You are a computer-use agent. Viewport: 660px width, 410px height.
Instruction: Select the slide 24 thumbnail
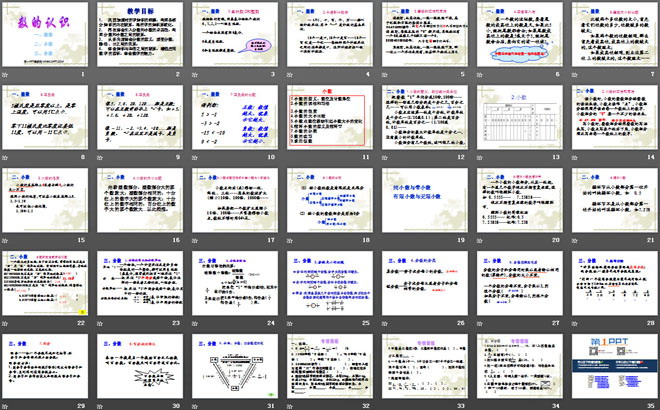[x=235, y=283]
